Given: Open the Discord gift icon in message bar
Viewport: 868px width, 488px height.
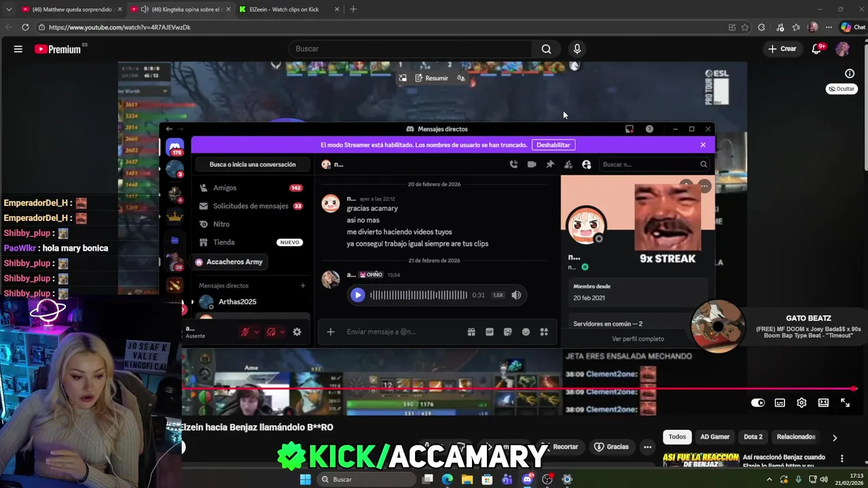Looking at the screenshot, I should coord(471,331).
